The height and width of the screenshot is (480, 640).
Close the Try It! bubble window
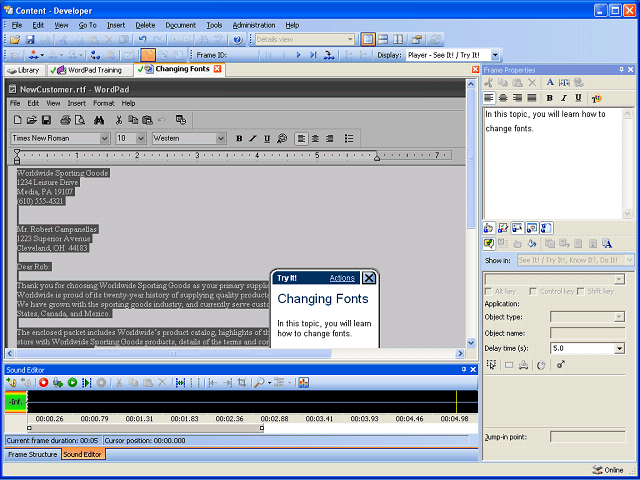pos(369,278)
